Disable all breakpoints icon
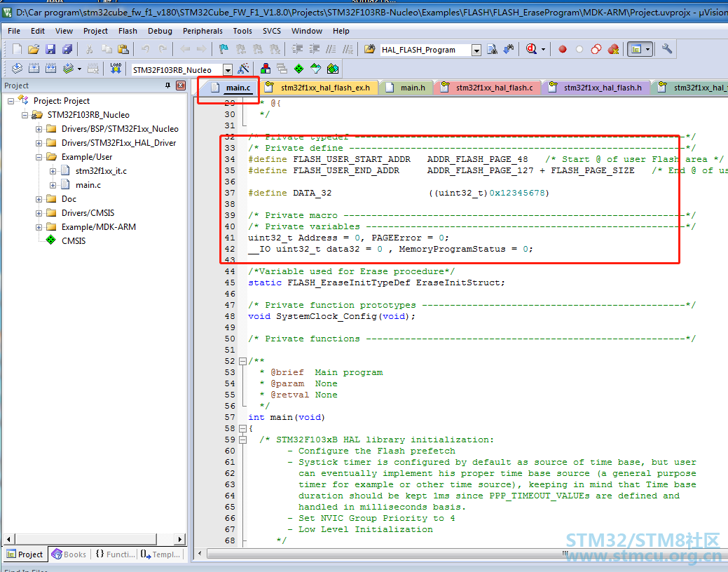This screenshot has height=572, width=728. [x=596, y=49]
